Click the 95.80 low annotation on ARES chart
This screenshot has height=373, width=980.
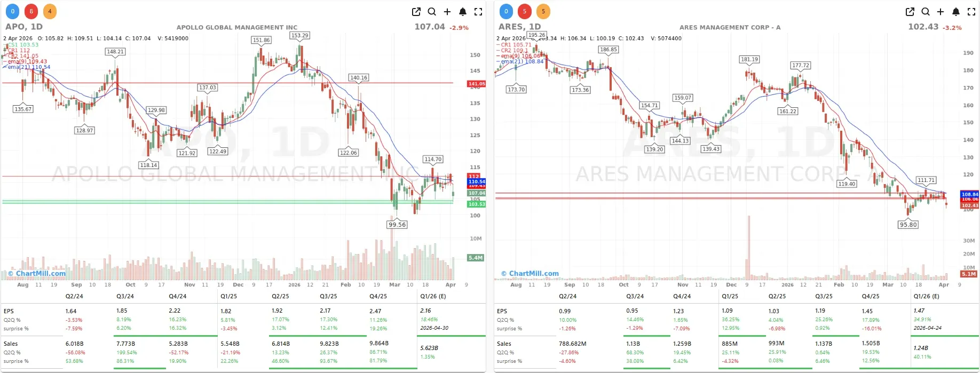tap(908, 225)
